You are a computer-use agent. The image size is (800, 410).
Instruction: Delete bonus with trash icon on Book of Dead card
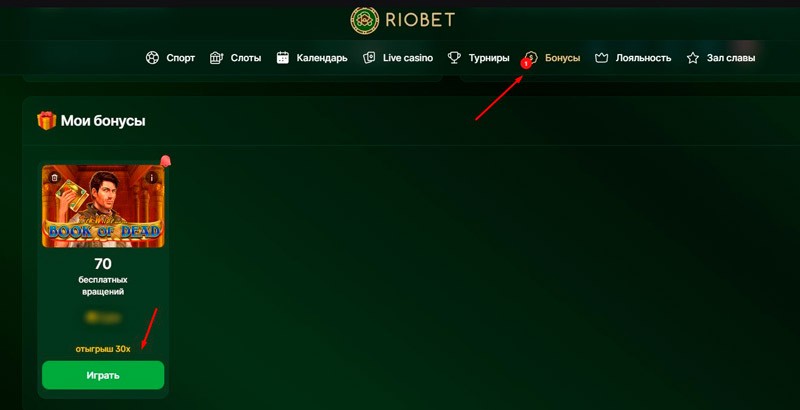(55, 177)
